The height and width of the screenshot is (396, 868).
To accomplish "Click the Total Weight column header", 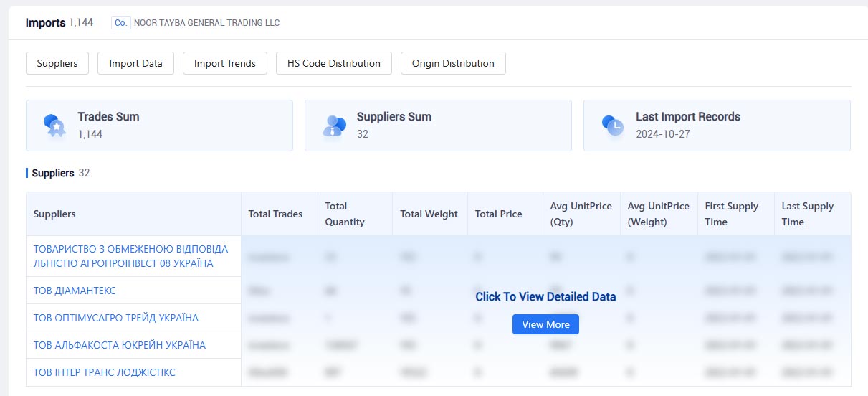I will tap(429, 214).
